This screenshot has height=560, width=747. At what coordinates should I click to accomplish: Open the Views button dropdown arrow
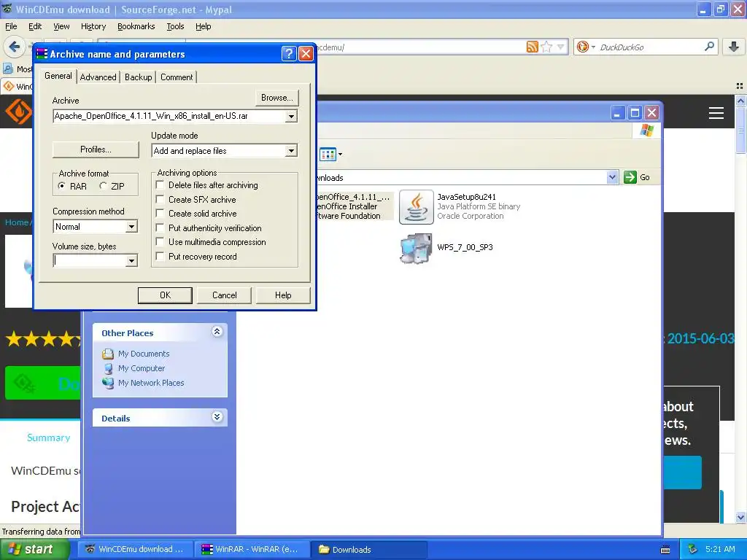point(340,155)
